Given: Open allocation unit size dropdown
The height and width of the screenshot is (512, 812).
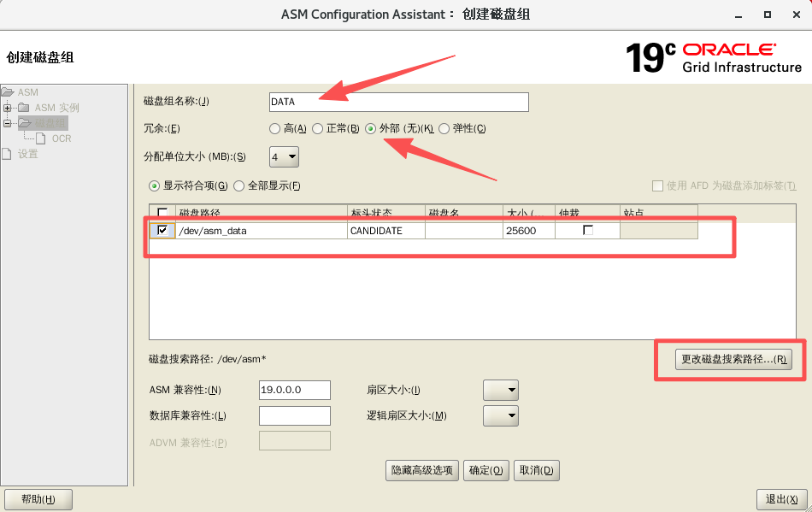Looking at the screenshot, I should click(x=284, y=157).
